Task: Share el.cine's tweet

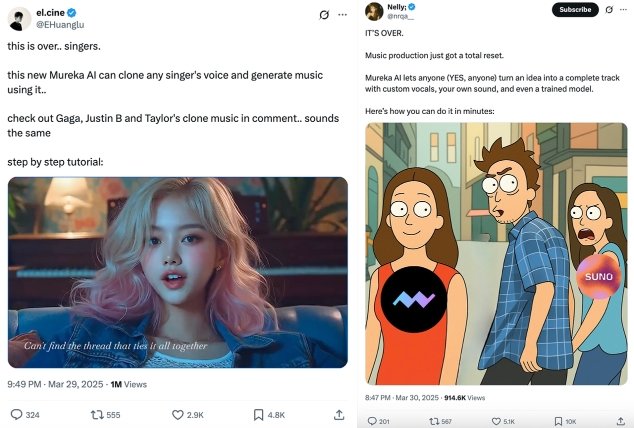Action: point(339,414)
